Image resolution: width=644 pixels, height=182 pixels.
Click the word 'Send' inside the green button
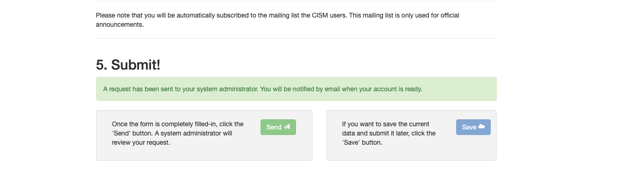[x=274, y=127]
